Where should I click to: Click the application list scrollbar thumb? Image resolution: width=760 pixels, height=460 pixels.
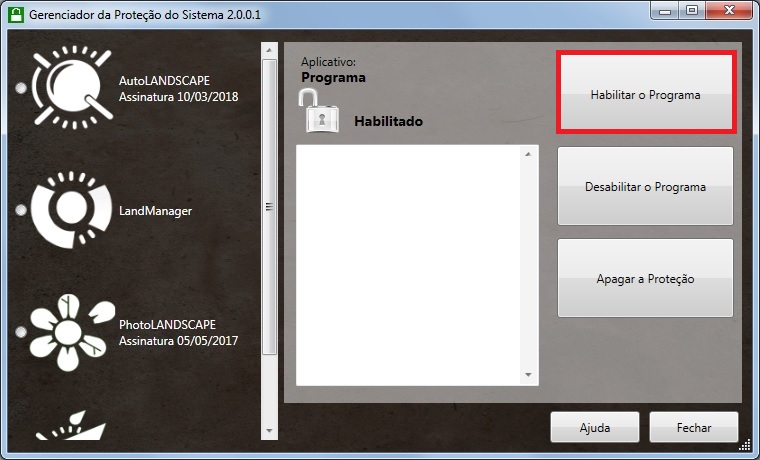(268, 205)
